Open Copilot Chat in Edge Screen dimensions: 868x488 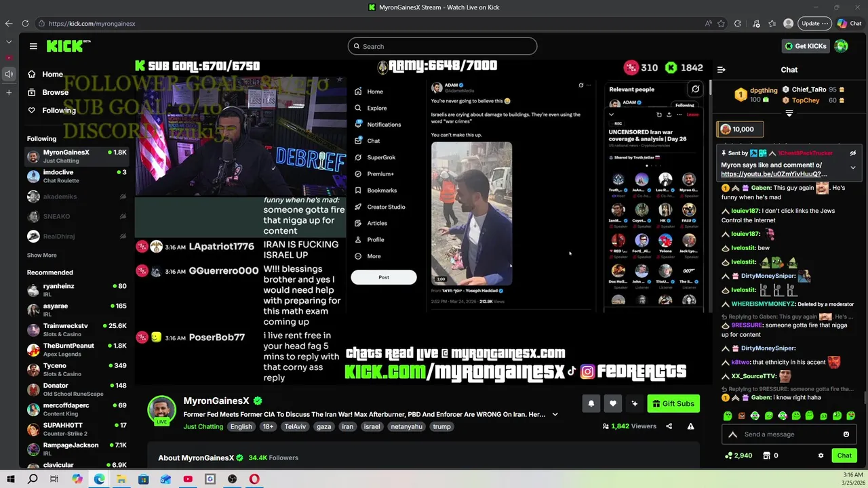(x=849, y=23)
